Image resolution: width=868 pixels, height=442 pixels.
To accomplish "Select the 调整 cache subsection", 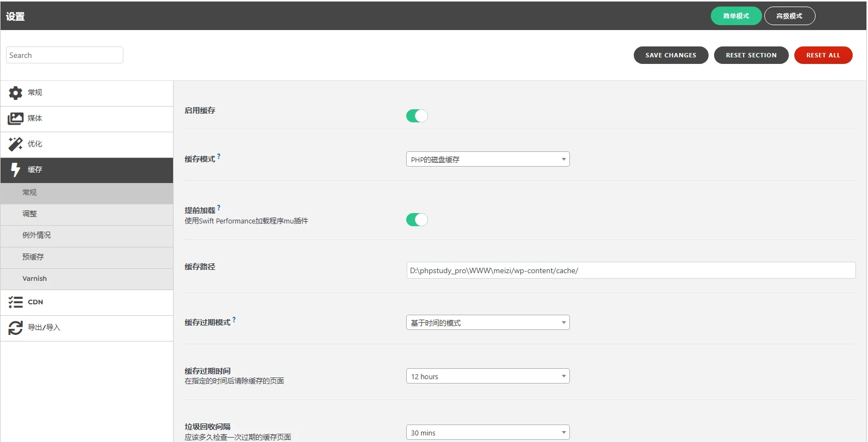I will (x=87, y=215).
